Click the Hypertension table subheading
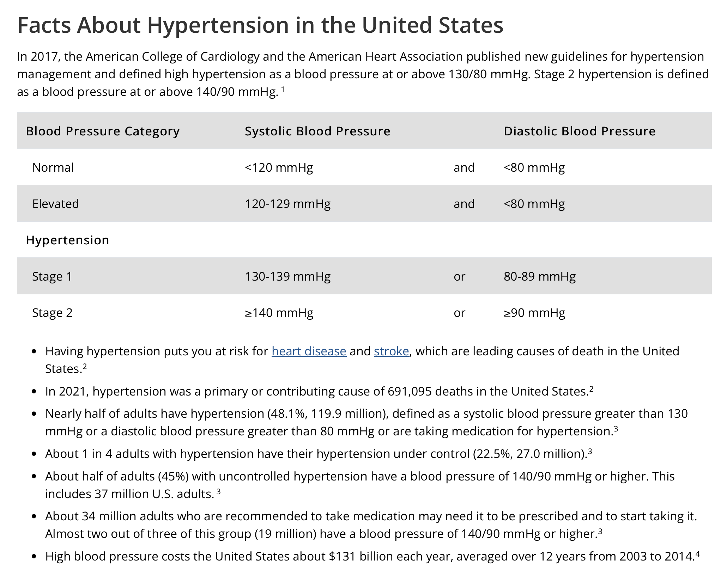Image resolution: width=721 pixels, height=588 pixels. click(67, 240)
